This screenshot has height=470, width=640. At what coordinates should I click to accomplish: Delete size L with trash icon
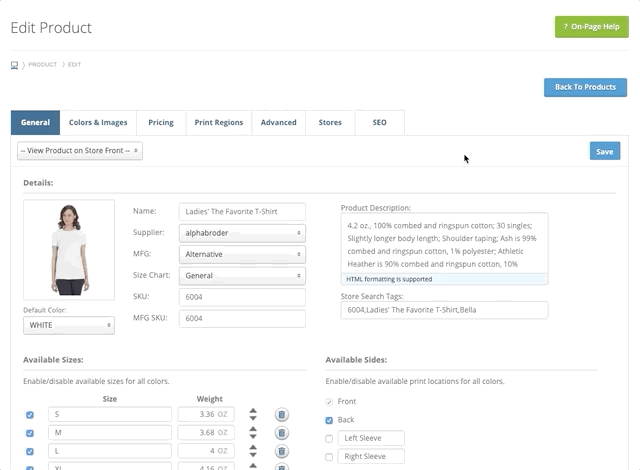[x=281, y=451]
